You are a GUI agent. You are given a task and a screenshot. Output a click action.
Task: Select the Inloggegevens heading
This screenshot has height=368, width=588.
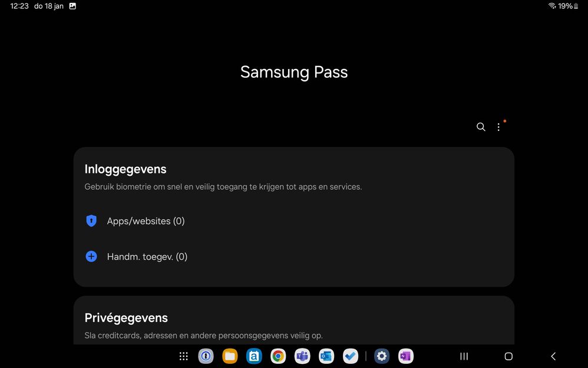[x=125, y=169]
